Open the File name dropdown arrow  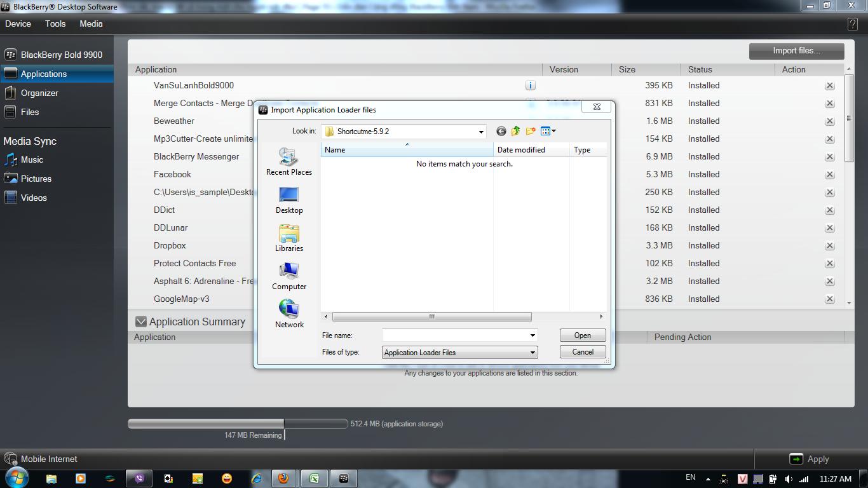[532, 335]
